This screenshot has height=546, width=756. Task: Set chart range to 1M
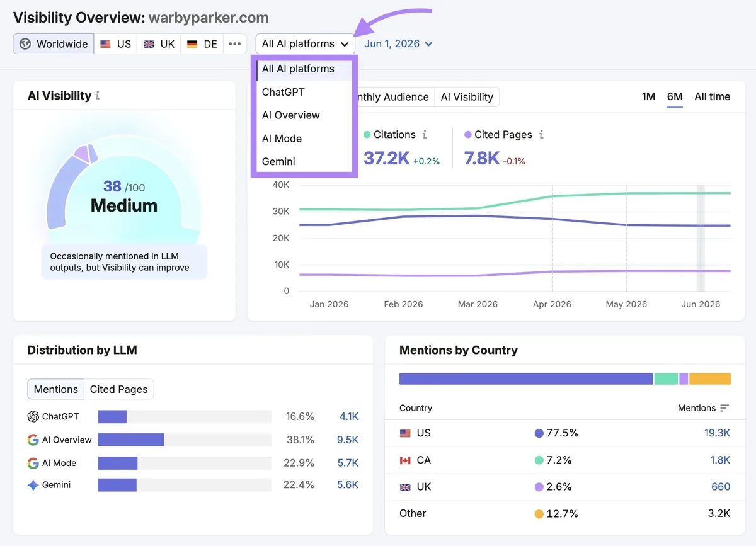coord(648,97)
